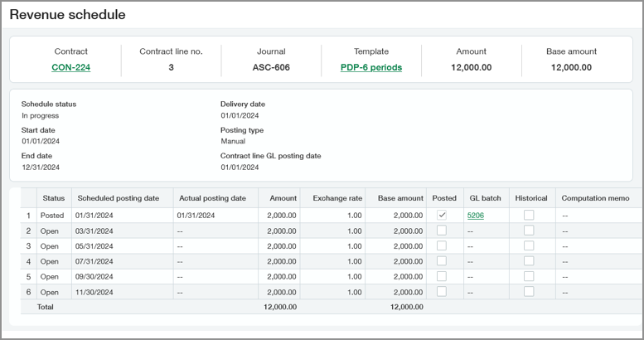Click the Status column header
The image size is (644, 340).
pyautogui.click(x=54, y=198)
